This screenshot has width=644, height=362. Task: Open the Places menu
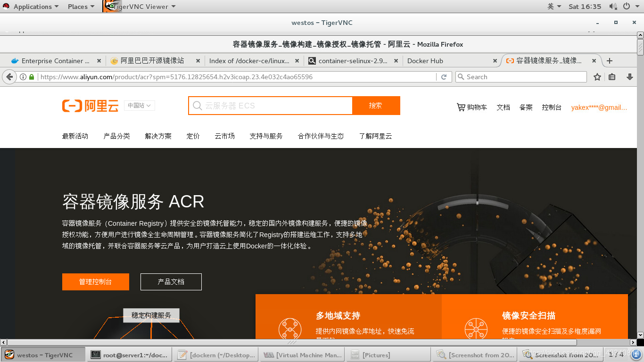coord(81,6)
